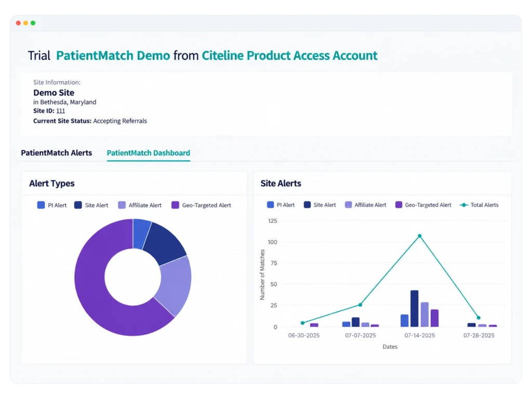The height and width of the screenshot is (399, 532).
Task: Click the red close window button
Action: (18, 23)
